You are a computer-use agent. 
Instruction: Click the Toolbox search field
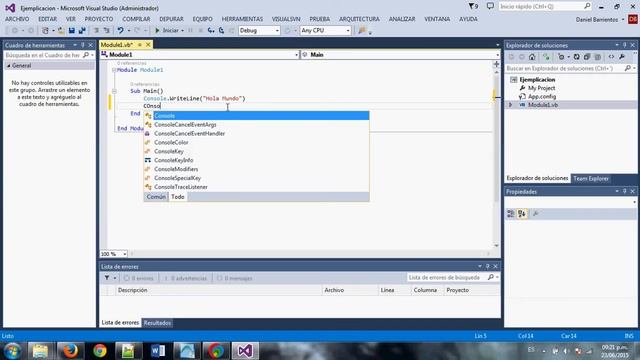click(49, 55)
